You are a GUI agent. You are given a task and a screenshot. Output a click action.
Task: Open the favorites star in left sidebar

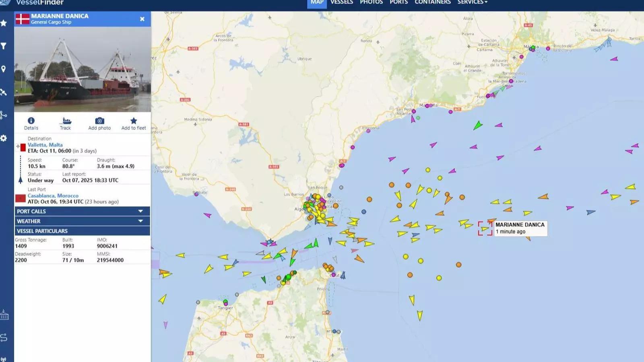pos(4,23)
